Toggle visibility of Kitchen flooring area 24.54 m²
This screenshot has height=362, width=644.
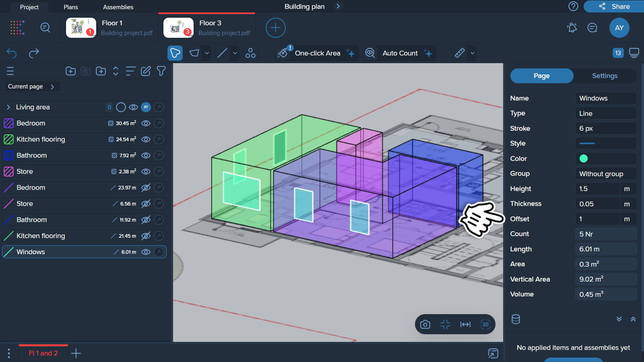pyautogui.click(x=146, y=140)
